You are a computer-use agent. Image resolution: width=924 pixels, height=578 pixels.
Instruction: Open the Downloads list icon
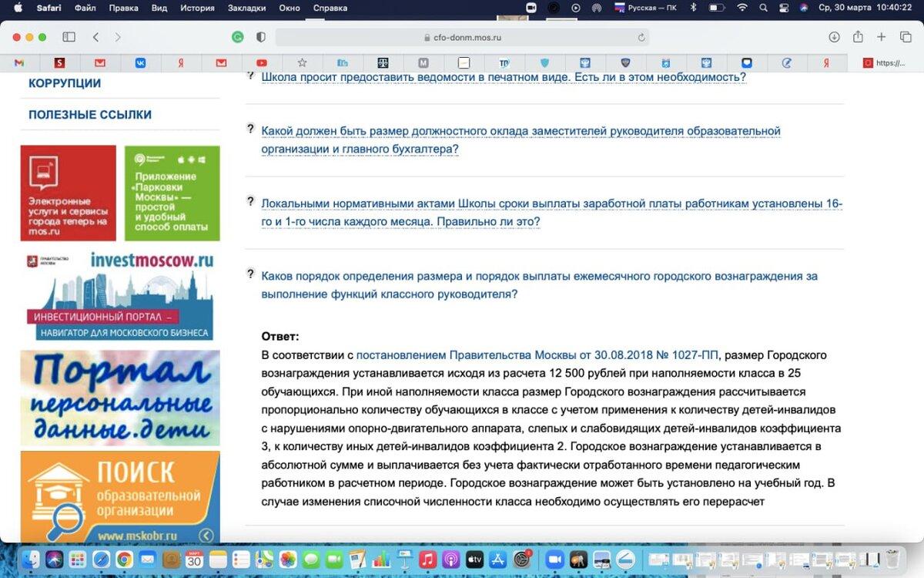[x=833, y=36]
